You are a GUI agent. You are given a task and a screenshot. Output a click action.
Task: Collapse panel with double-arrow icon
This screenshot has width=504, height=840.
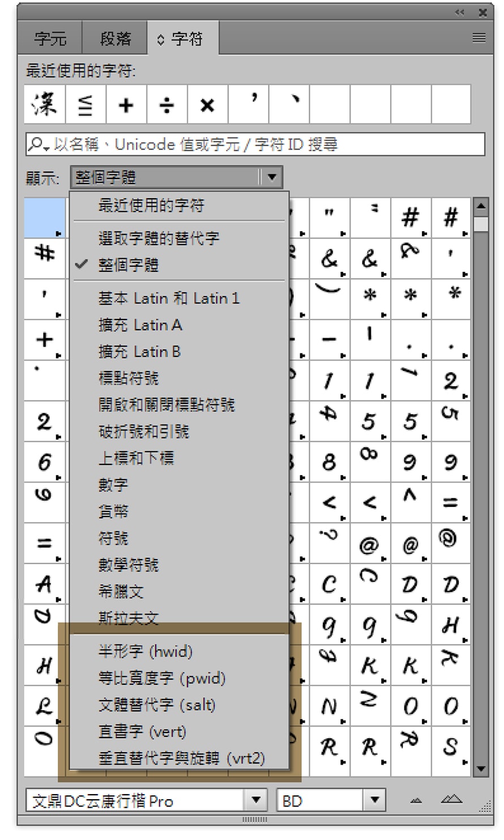pyautogui.click(x=460, y=12)
